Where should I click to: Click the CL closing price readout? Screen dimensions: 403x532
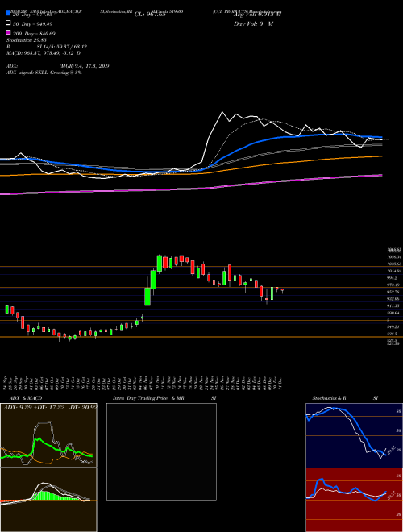pyautogui.click(x=150, y=15)
